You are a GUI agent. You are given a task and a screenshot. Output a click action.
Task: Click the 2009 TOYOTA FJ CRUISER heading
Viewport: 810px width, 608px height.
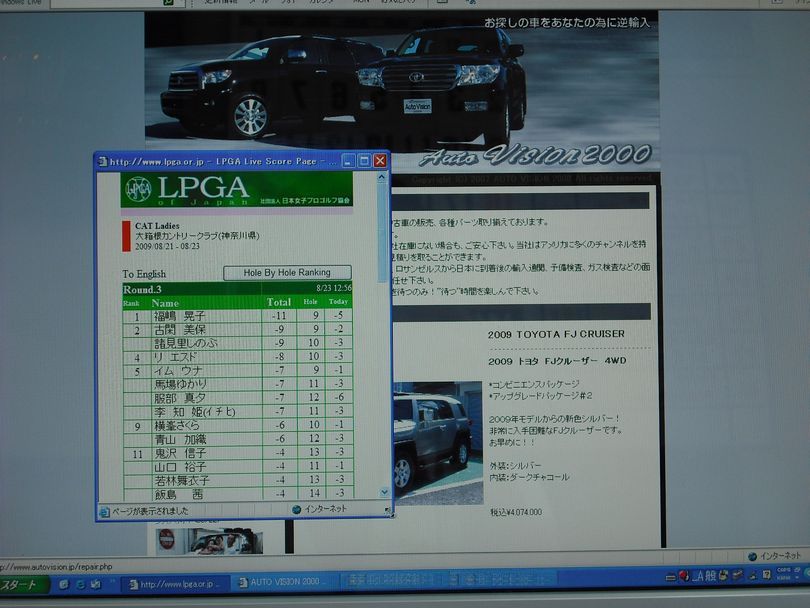tap(556, 334)
